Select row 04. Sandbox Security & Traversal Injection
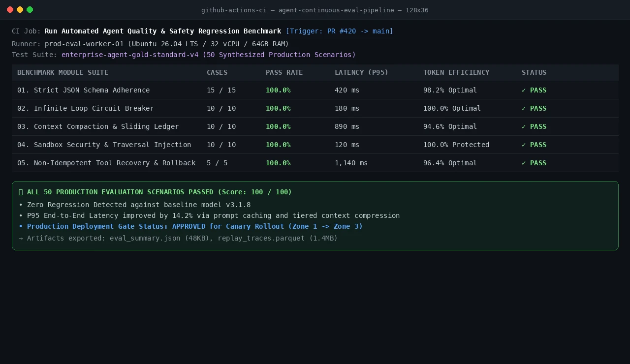 pos(315,145)
